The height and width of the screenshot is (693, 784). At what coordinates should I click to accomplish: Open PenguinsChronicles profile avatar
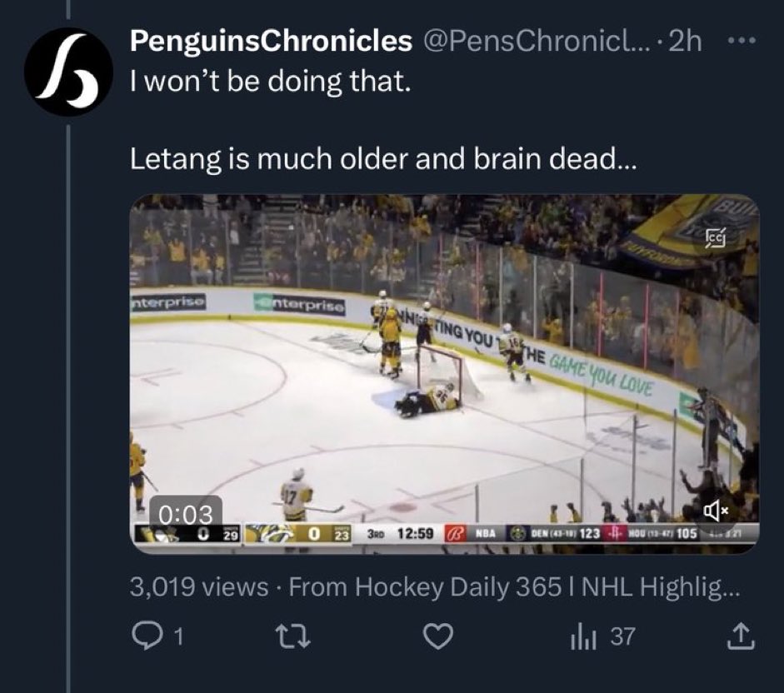coord(68,72)
